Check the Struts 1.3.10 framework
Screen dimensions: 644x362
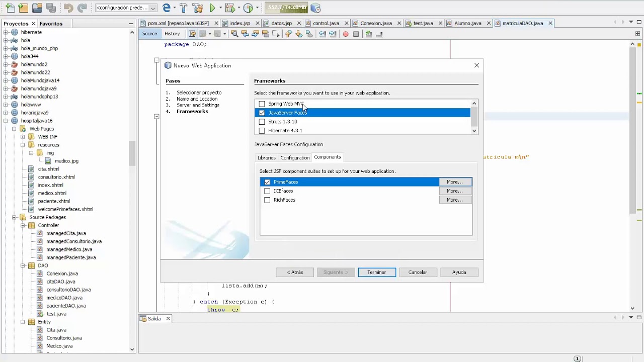(262, 122)
